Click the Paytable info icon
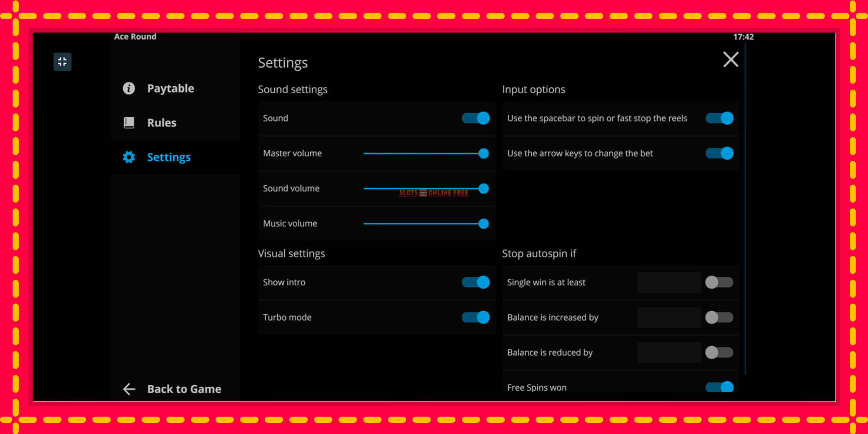868x434 pixels. coord(129,89)
